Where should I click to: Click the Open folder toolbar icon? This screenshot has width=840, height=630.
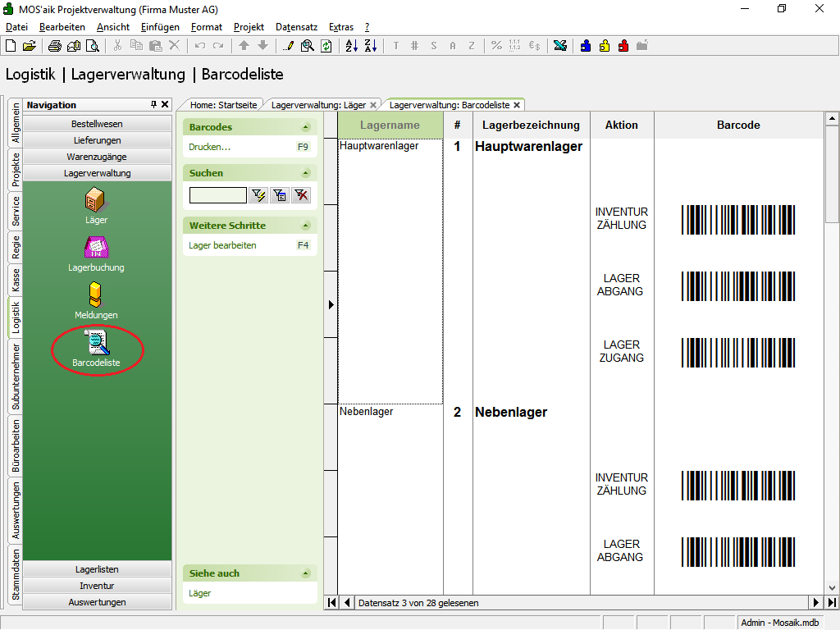click(x=30, y=46)
